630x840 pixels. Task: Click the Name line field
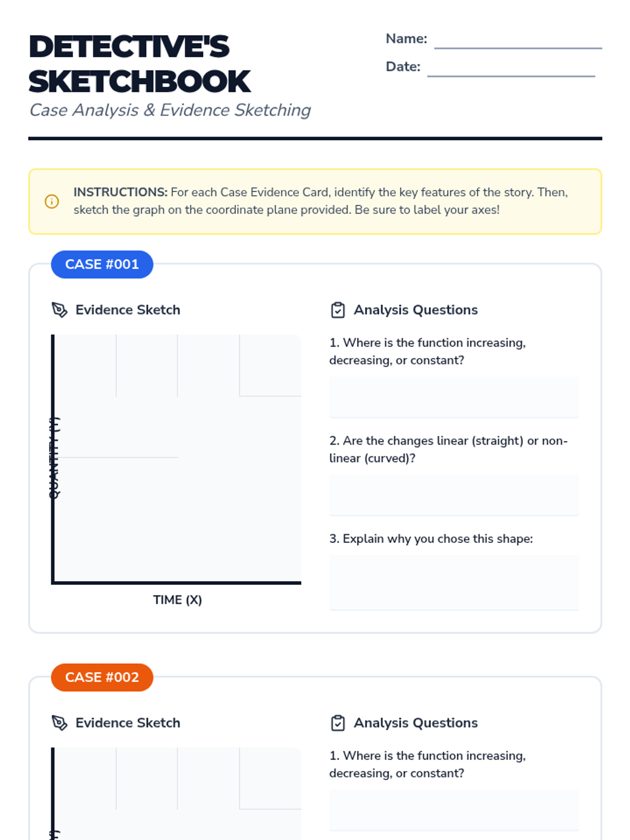518,40
